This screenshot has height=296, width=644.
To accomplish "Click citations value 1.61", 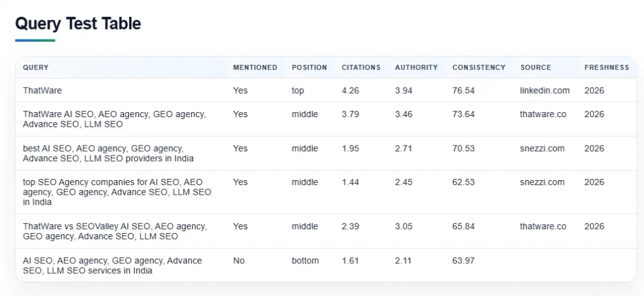I will 350,261.
